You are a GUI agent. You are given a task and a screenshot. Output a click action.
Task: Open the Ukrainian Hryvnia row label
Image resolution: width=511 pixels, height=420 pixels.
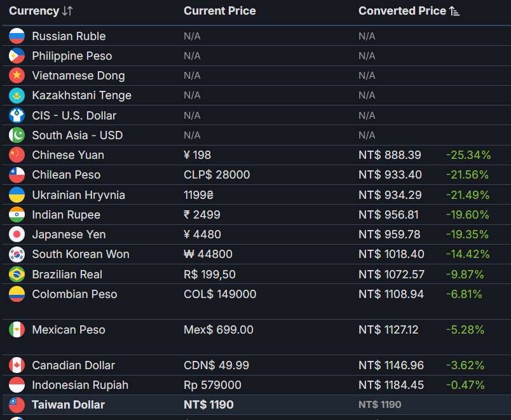79,195
